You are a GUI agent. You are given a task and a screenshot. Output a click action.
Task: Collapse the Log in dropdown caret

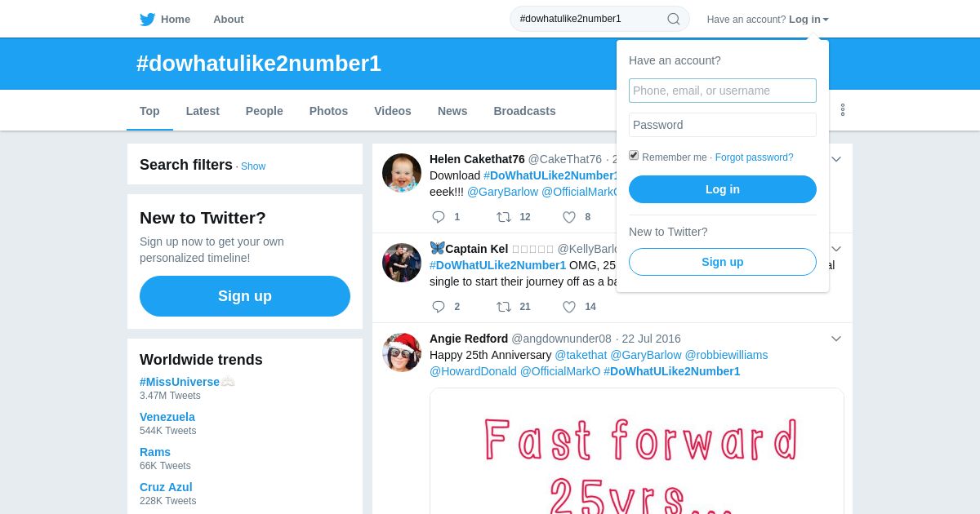click(826, 20)
